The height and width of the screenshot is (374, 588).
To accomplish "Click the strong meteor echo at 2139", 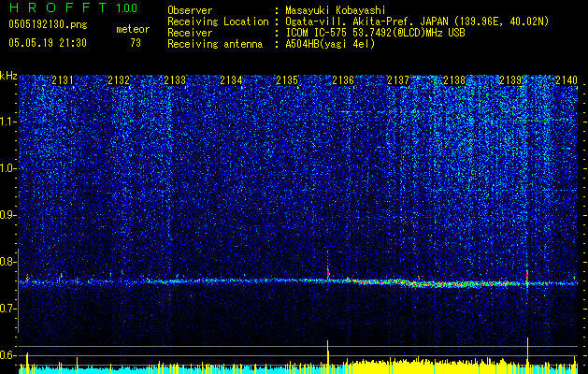I will pos(527,279).
